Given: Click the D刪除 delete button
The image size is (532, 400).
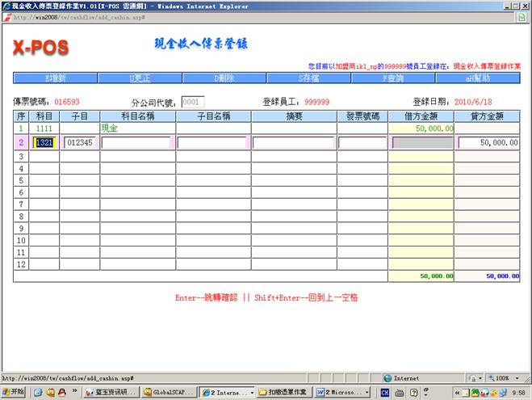Looking at the screenshot, I should tap(224, 78).
